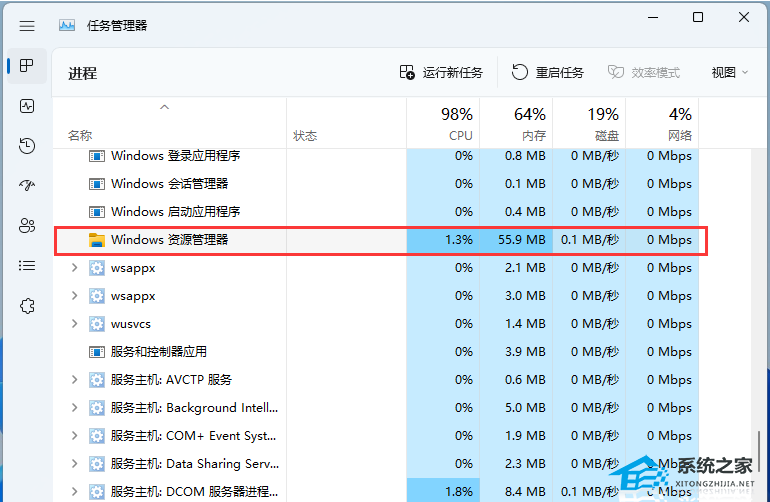The image size is (770, 502).
Task: Expand 服务主机: COM+ Event Syst...
Action: (x=75, y=436)
